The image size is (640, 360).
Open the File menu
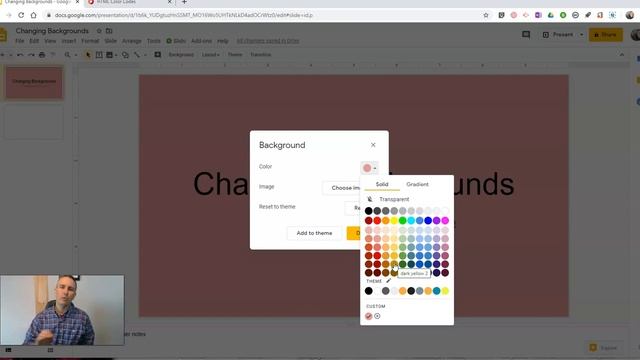[x=20, y=41]
